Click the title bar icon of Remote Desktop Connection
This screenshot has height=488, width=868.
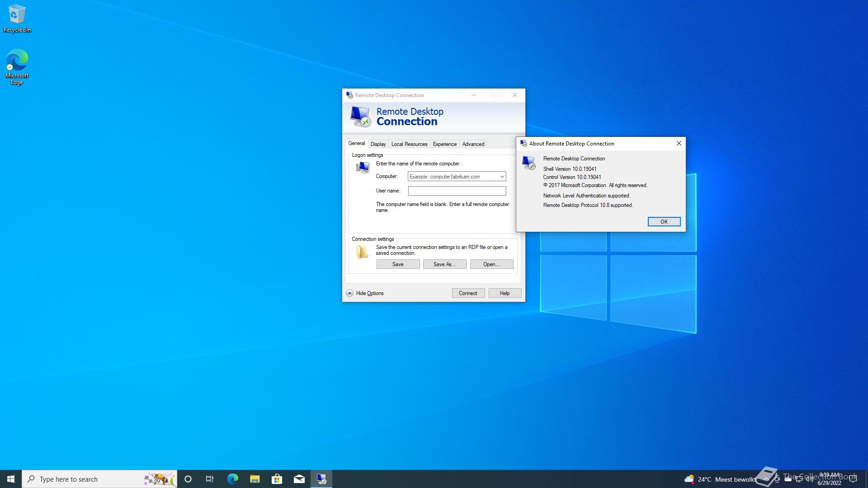click(x=349, y=95)
